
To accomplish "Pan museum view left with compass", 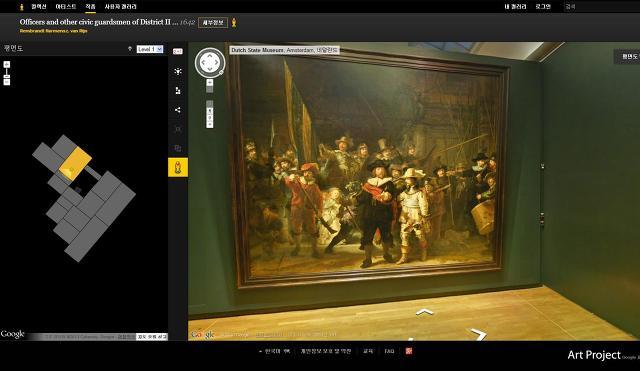I will pyautogui.click(x=202, y=62).
